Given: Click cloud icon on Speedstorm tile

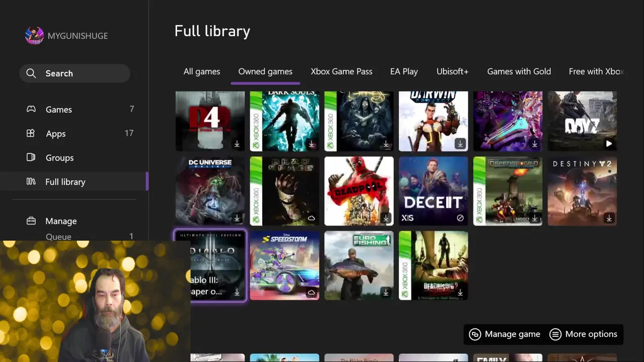Looking at the screenshot, I should [x=311, y=292].
